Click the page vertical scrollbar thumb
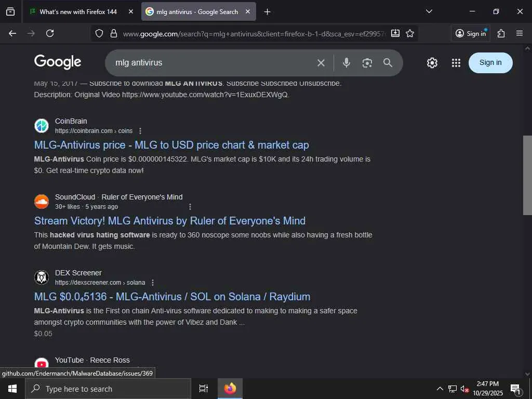Image resolution: width=532 pixels, height=399 pixels. pos(527,175)
